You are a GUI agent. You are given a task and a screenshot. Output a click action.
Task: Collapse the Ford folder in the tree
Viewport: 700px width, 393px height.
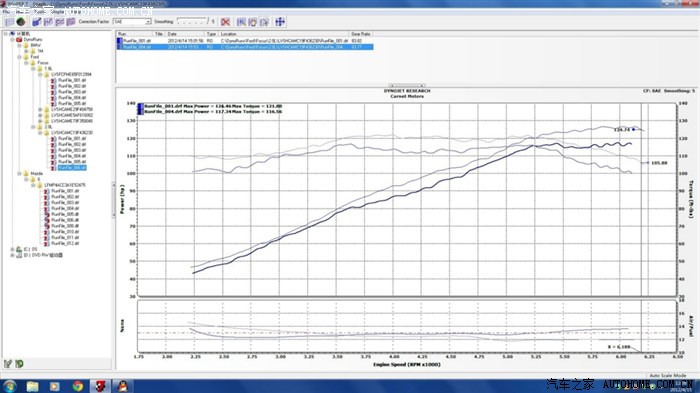[x=20, y=57]
